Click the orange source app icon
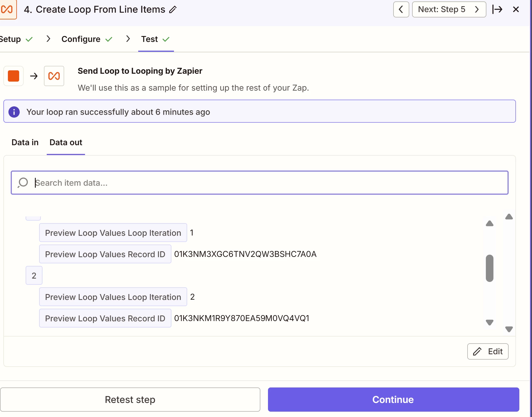Image resolution: width=532 pixels, height=417 pixels. coord(14,76)
